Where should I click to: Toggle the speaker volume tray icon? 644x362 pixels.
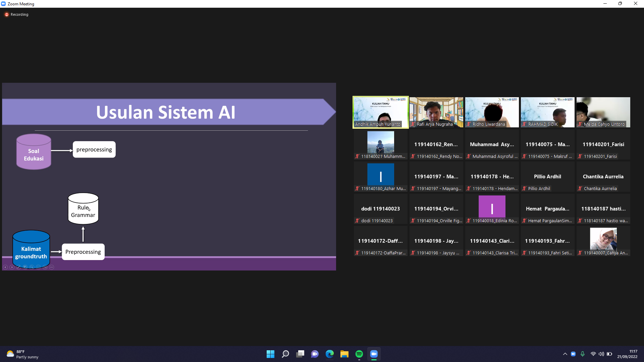point(601,354)
